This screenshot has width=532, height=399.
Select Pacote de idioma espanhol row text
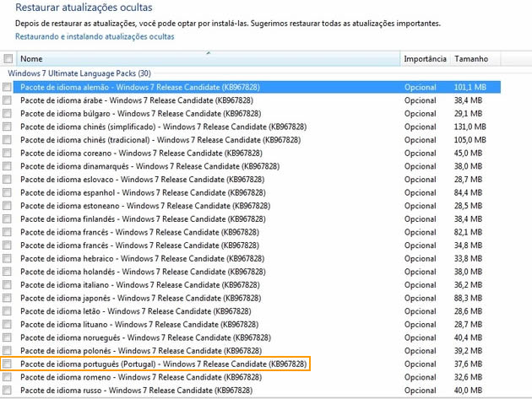pos(143,192)
